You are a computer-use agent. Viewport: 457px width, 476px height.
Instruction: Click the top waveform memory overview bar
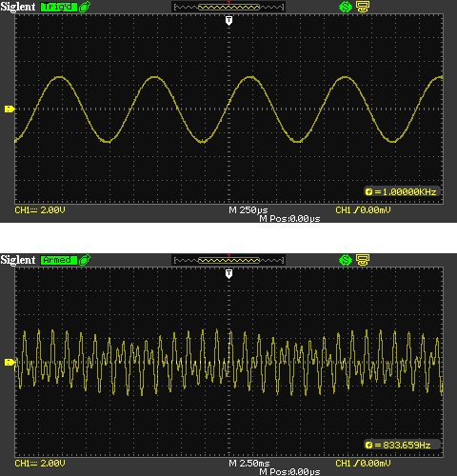(x=228, y=7)
